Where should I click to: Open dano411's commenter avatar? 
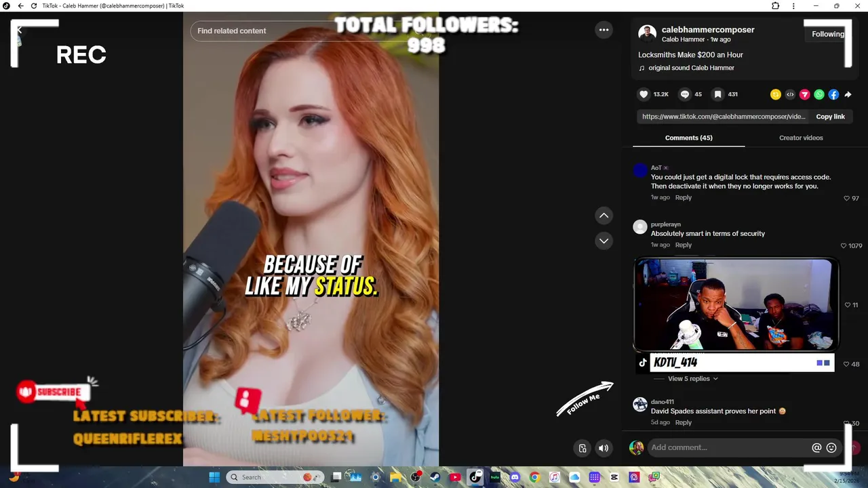pos(640,405)
